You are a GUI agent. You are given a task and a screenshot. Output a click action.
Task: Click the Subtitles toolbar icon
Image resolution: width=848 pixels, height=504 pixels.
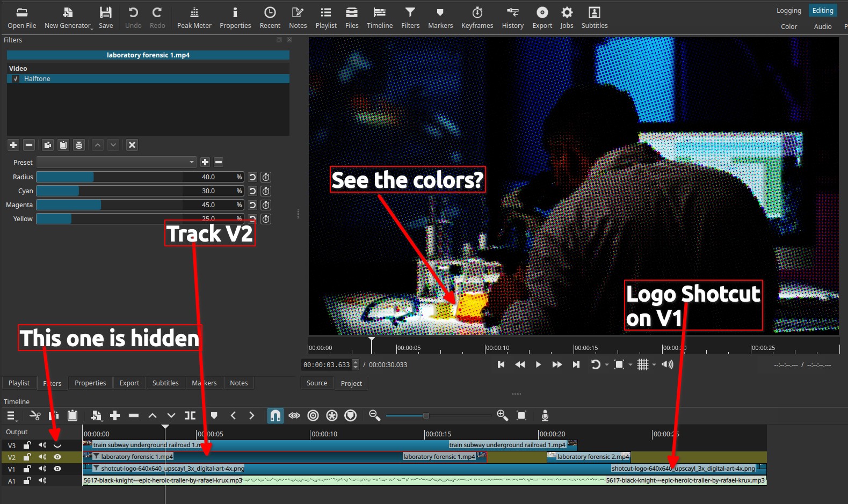(594, 18)
